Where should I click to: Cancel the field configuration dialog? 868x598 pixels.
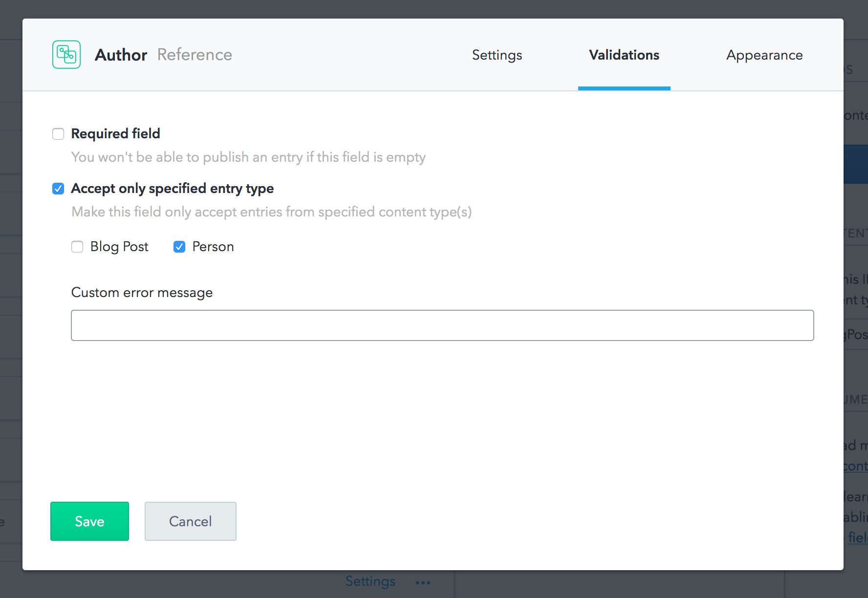point(190,521)
